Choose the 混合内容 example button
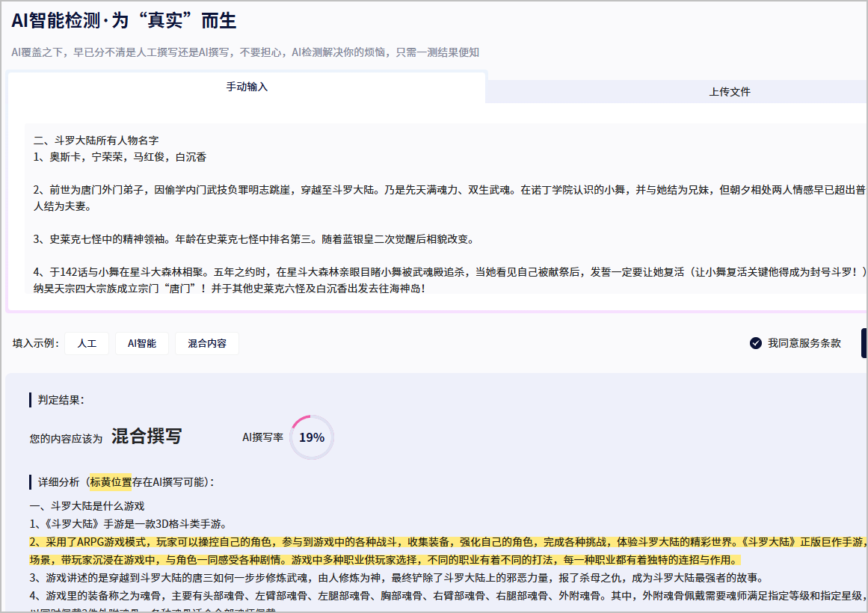 [x=206, y=343]
